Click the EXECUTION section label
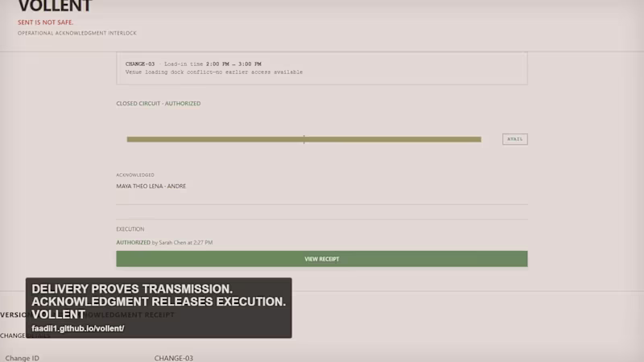Viewport: 644px width, 362px height. [130, 229]
